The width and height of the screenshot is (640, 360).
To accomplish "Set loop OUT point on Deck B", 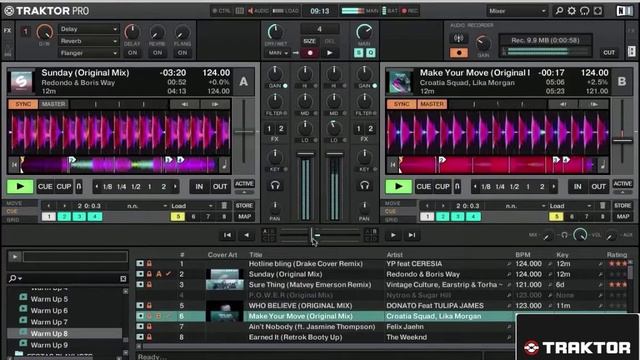I will pyautogui.click(x=598, y=187).
